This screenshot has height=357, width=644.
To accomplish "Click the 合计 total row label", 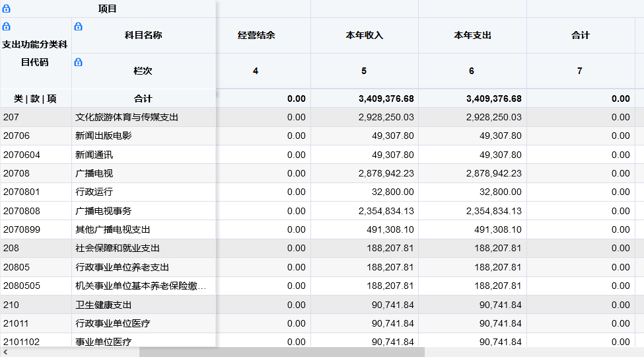I will tap(143, 99).
